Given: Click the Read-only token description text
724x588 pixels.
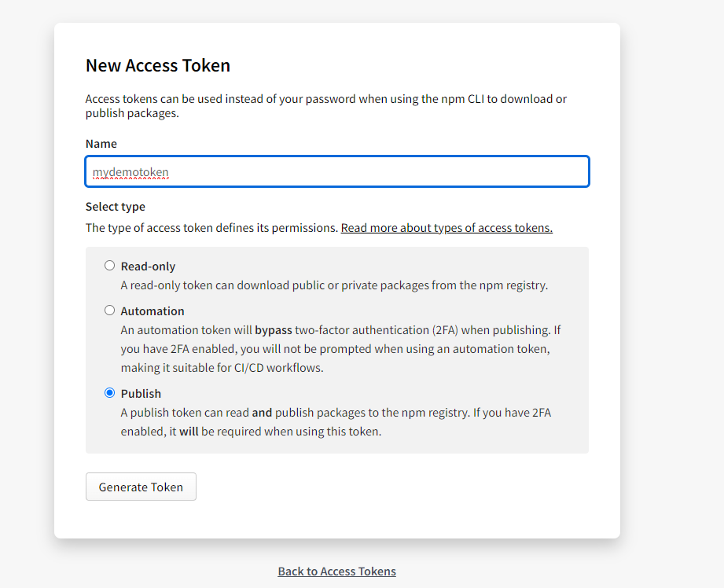Looking at the screenshot, I should [x=334, y=285].
